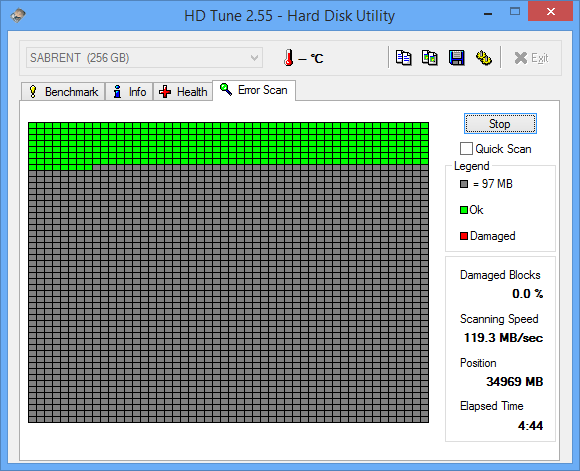Open the SABRENT (256 GB) drive selector

[144, 58]
